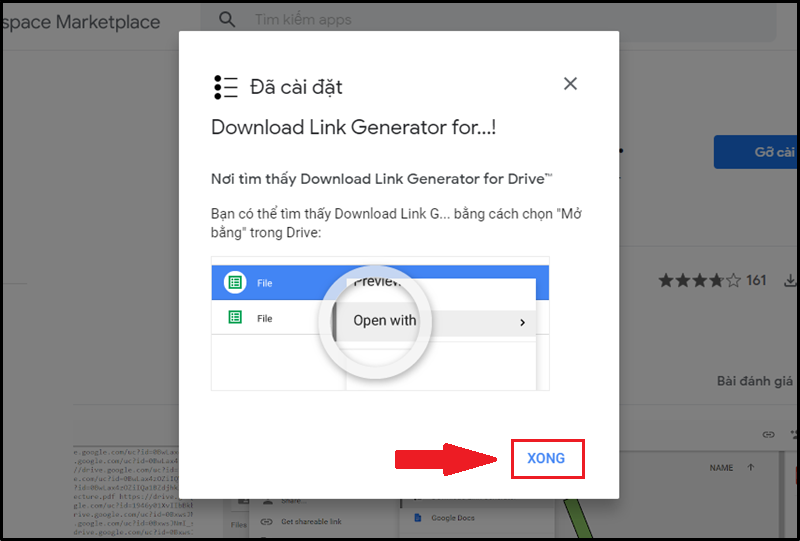Viewport: 800px width, 541px height.
Task: Click the 161 review count
Action: point(756,280)
